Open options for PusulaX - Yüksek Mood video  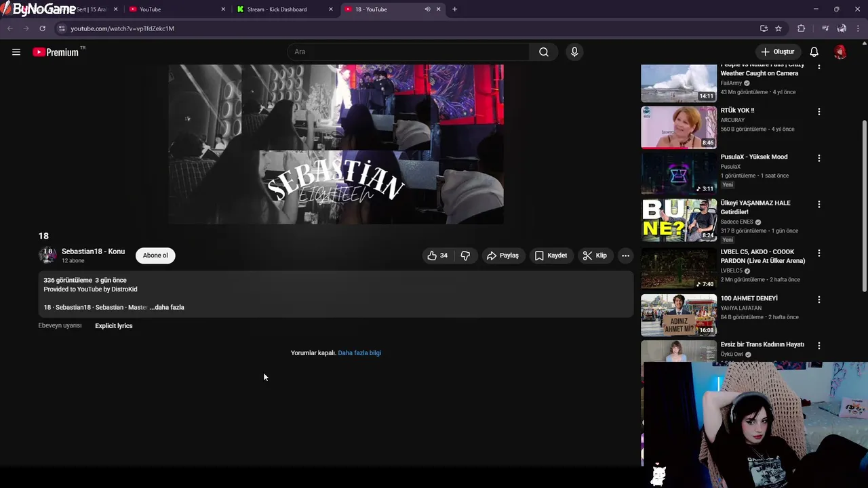pyautogui.click(x=818, y=158)
